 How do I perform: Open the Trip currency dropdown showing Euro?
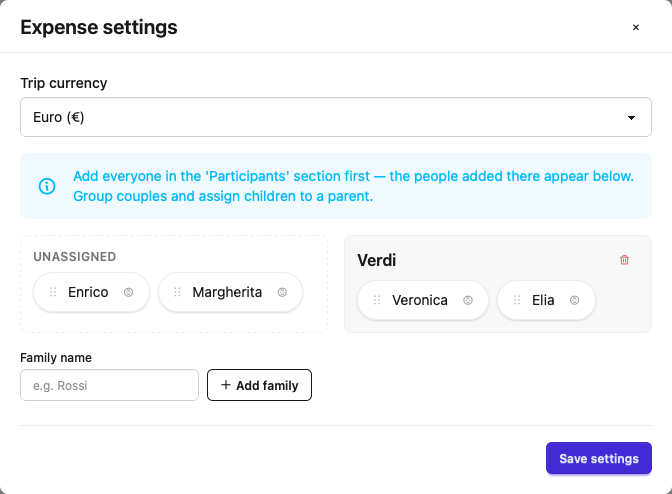tap(336, 117)
